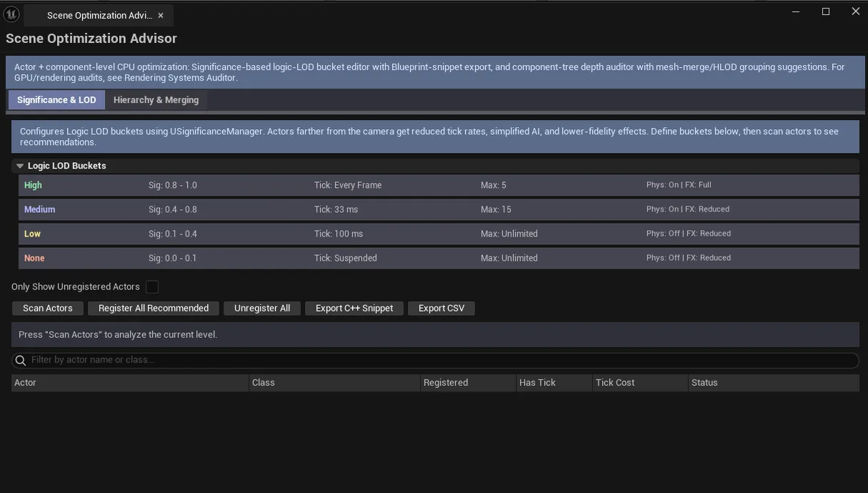
Task: Select the Medium bucket name
Action: (x=39, y=209)
